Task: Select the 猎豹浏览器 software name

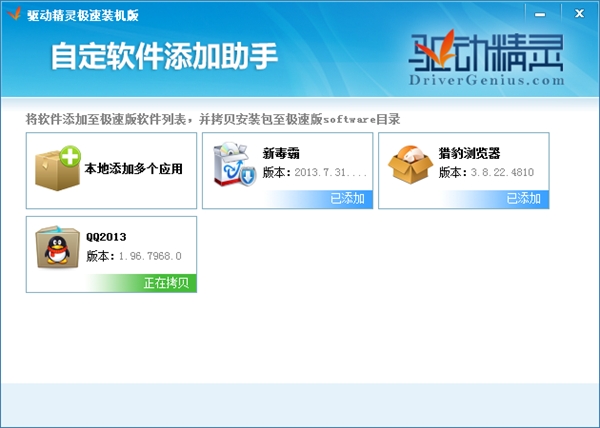Action: [470, 153]
